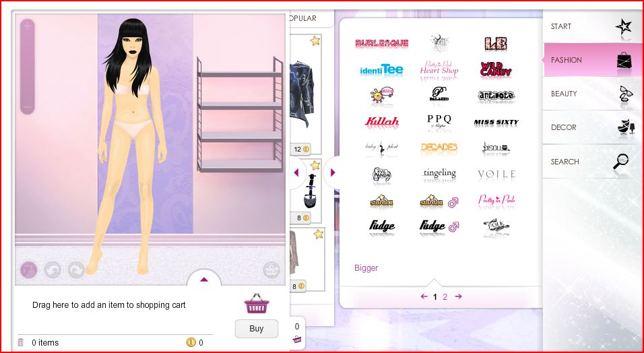Open the DECOR section
Viewport: 644px width, 353px height.
tap(593, 127)
